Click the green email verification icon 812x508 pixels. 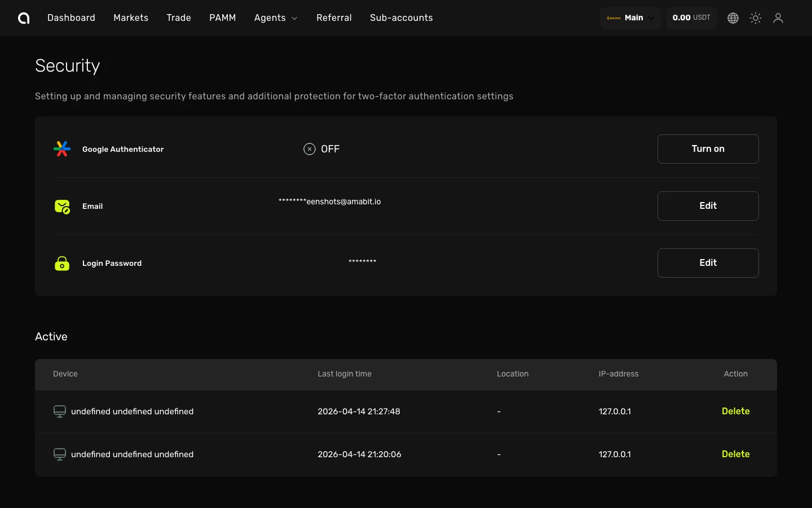pyautogui.click(x=62, y=207)
